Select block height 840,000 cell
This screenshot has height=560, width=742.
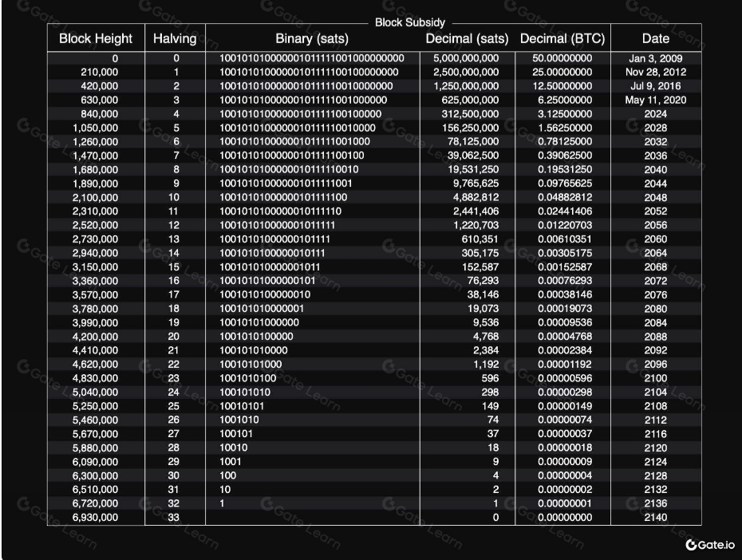[x=100, y=114]
